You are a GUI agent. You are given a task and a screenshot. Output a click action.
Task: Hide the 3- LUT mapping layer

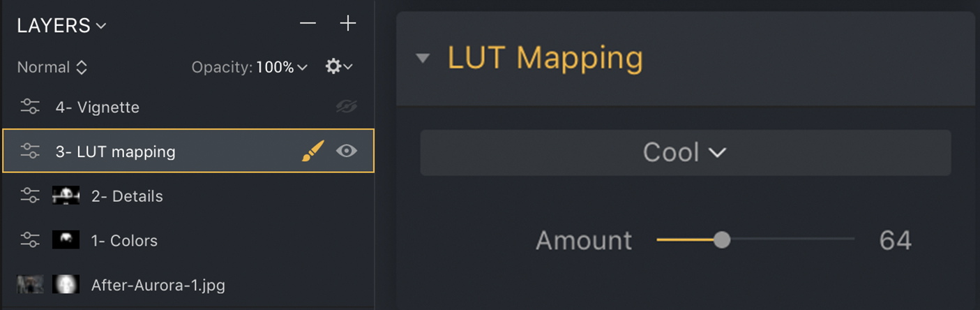[346, 151]
